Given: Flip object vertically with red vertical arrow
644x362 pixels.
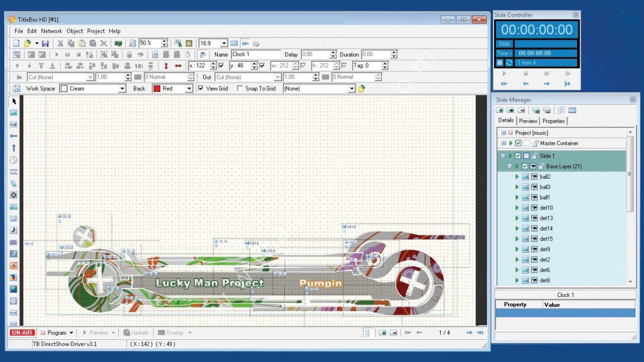Looking at the screenshot, I should coord(166,66).
